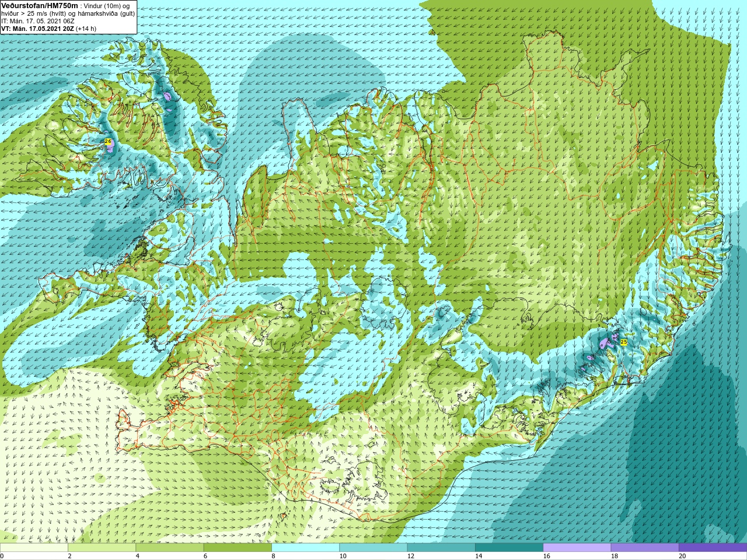Click the 2 label on the wind scale
This screenshot has width=747, height=560.
click(69, 556)
